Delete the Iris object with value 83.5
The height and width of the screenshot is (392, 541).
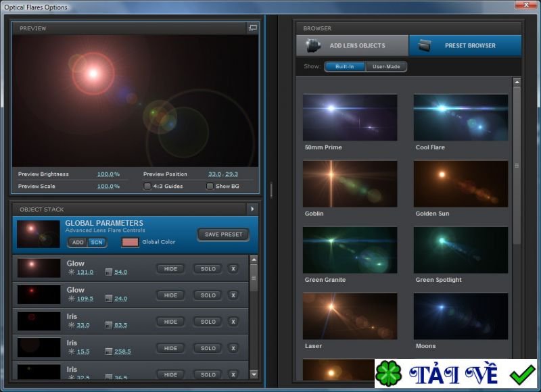pyautogui.click(x=233, y=322)
